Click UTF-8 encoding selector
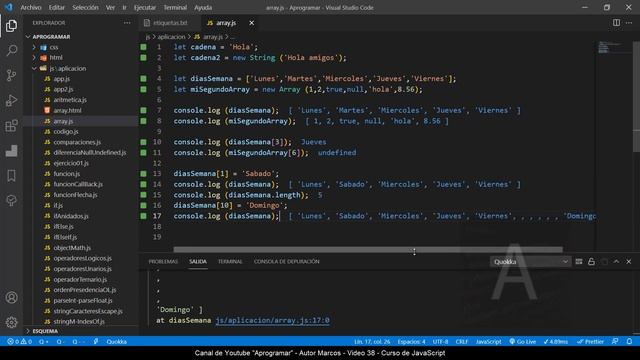 point(440,342)
